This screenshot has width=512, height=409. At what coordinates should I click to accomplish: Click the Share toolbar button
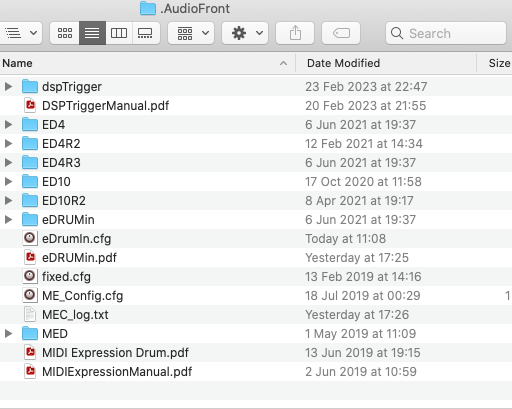pyautogui.click(x=295, y=33)
